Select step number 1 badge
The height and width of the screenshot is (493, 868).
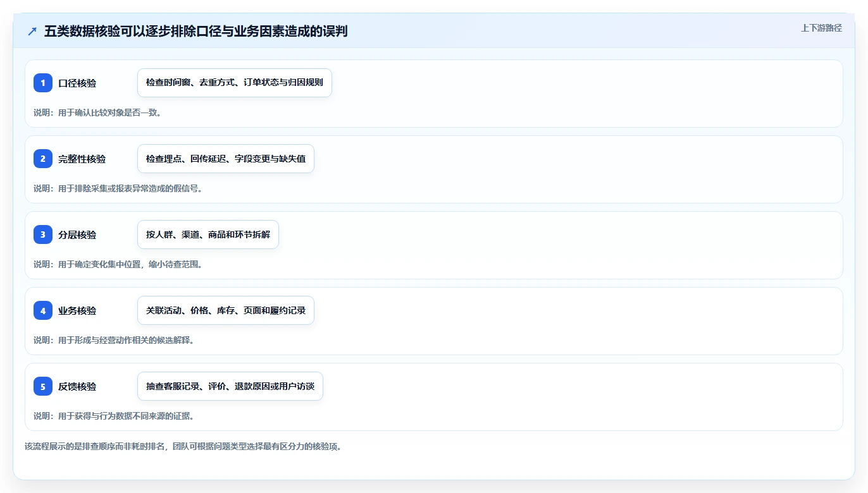point(43,83)
